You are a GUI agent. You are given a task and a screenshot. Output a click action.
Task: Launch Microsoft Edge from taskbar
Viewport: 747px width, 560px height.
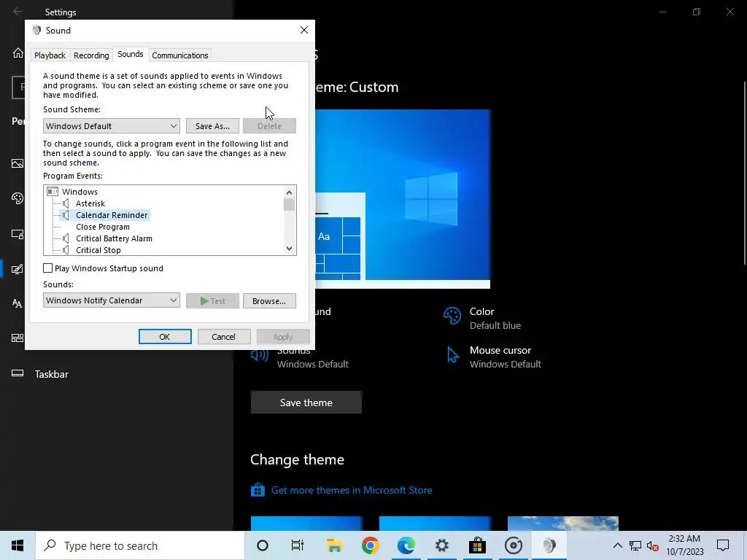tap(406, 545)
